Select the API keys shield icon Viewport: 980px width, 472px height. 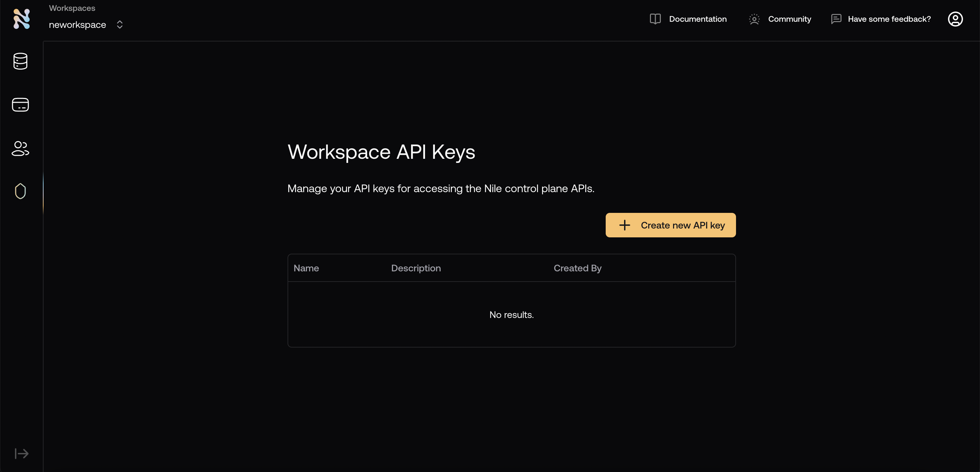[20, 191]
